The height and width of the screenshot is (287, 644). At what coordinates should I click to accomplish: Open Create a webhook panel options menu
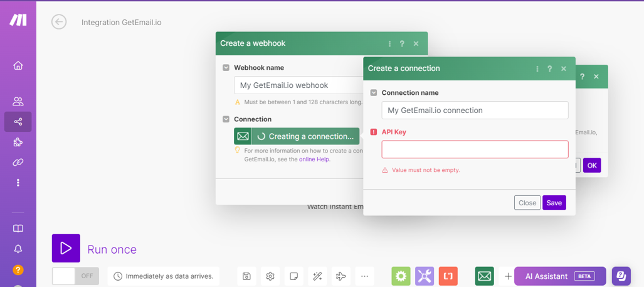click(x=390, y=43)
